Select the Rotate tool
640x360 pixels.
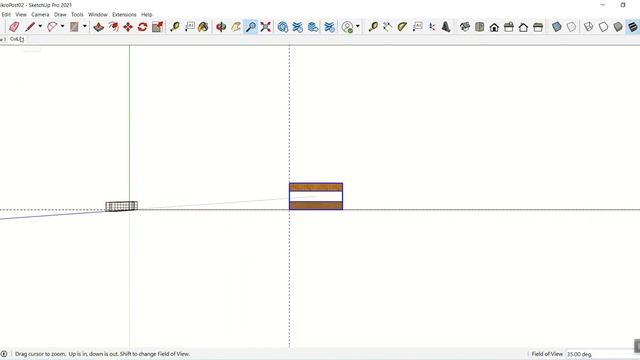142,27
